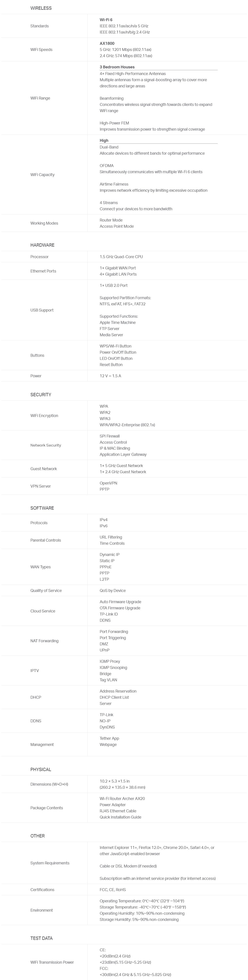
Task: Click the TEST DATA section heading
Action: point(41,938)
